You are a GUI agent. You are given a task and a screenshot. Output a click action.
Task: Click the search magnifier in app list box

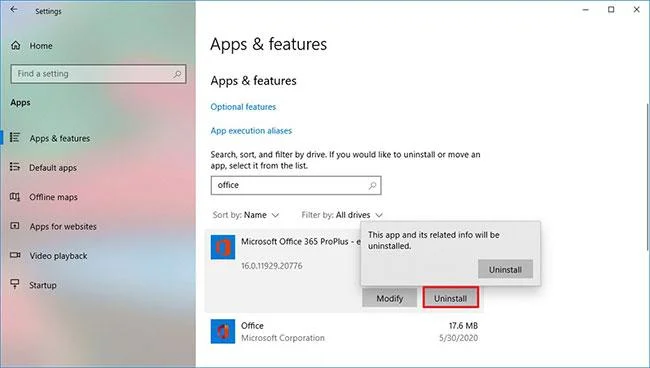pos(372,186)
